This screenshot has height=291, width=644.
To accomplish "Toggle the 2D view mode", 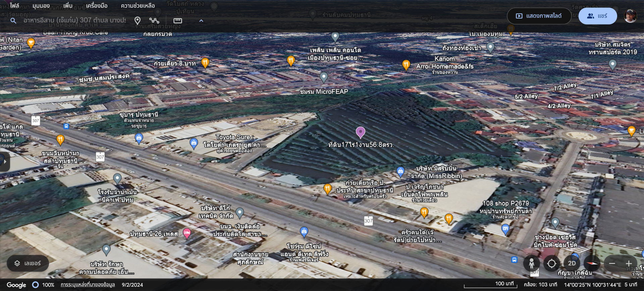I will (572, 264).
